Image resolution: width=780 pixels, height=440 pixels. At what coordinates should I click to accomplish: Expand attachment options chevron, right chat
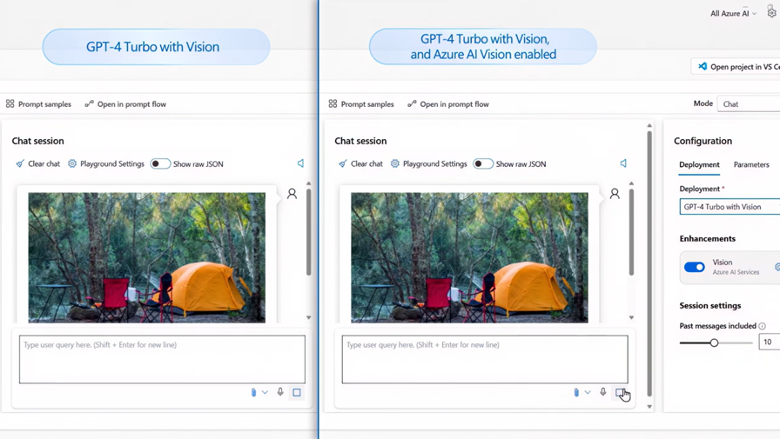click(587, 392)
